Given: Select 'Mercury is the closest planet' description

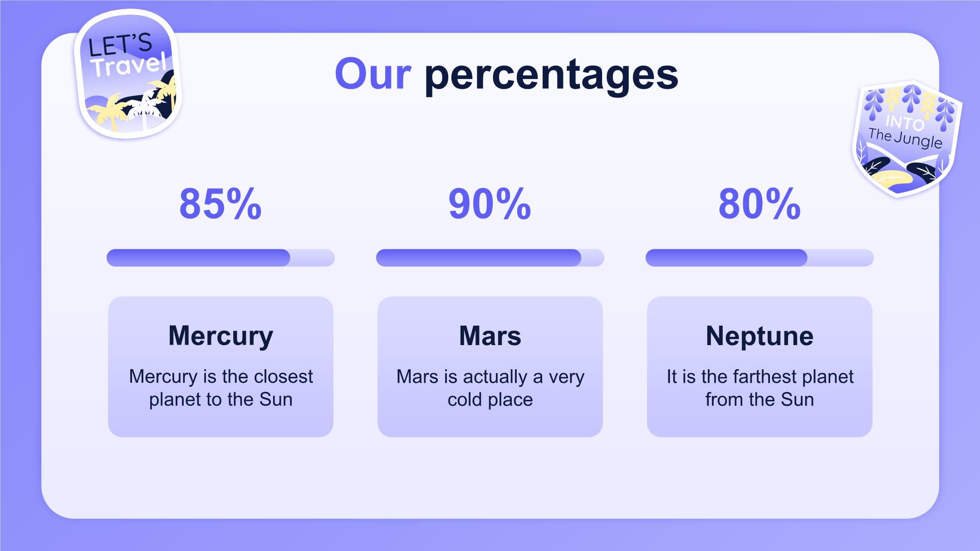Looking at the screenshot, I should pyautogui.click(x=220, y=388).
